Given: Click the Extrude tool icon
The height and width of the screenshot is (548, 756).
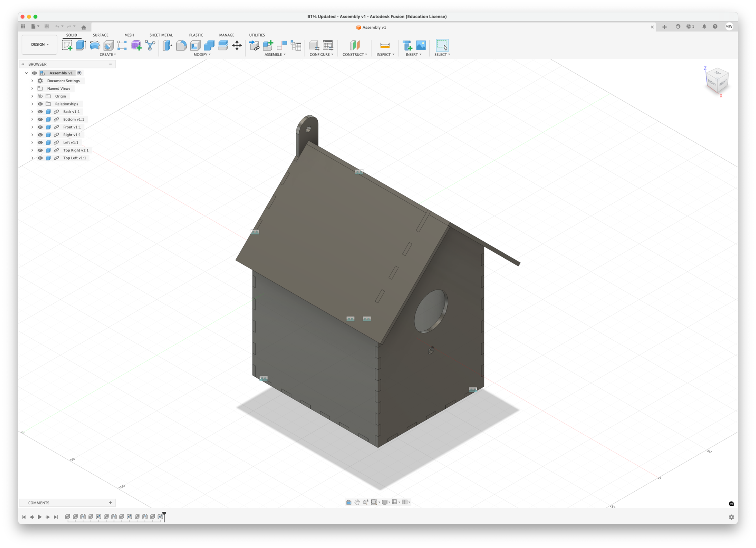Looking at the screenshot, I should 81,45.
